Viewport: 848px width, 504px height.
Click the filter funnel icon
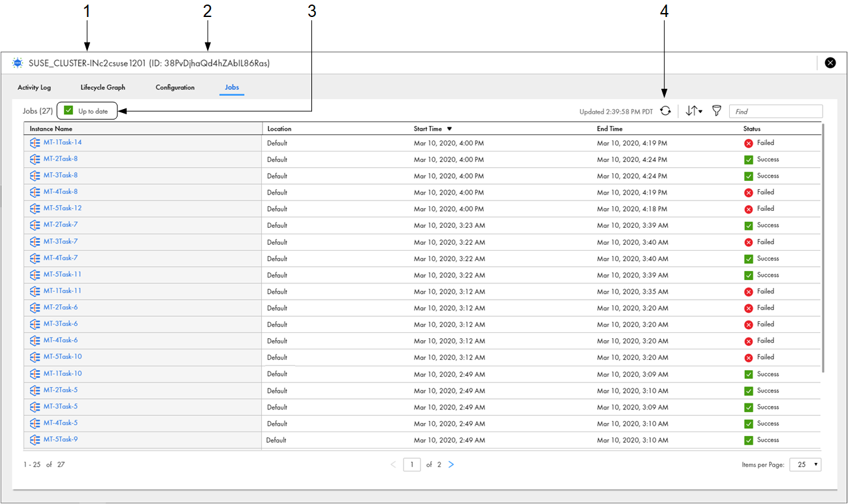tap(716, 111)
